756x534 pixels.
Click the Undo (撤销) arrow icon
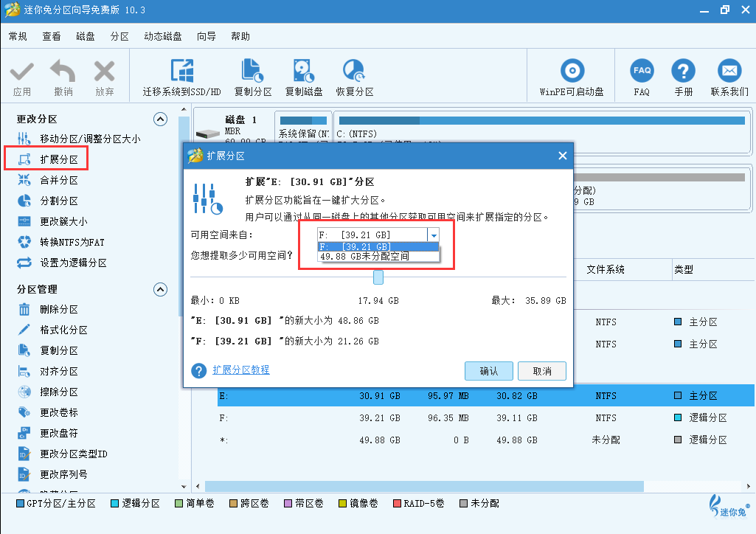63,72
